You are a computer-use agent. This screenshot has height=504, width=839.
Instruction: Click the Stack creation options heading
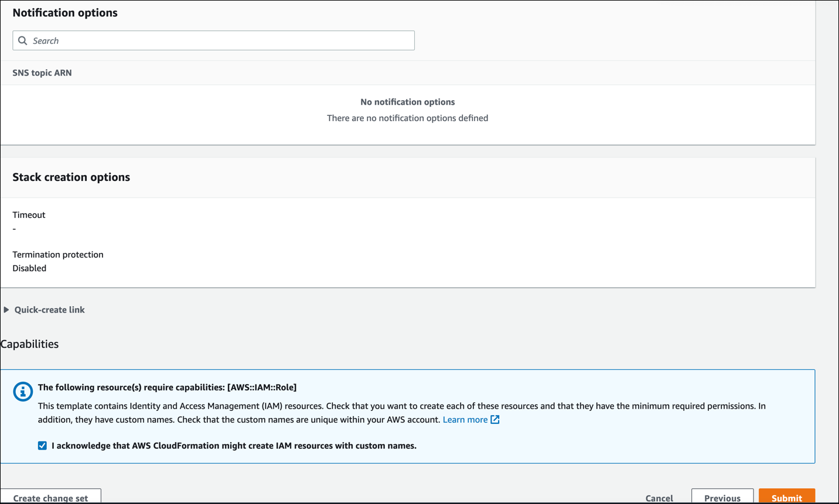[71, 177]
